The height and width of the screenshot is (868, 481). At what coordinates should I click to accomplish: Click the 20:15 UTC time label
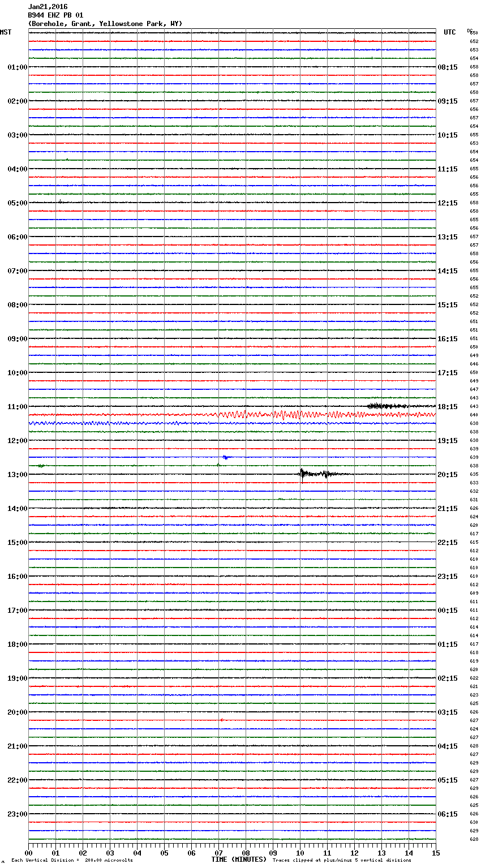click(448, 475)
